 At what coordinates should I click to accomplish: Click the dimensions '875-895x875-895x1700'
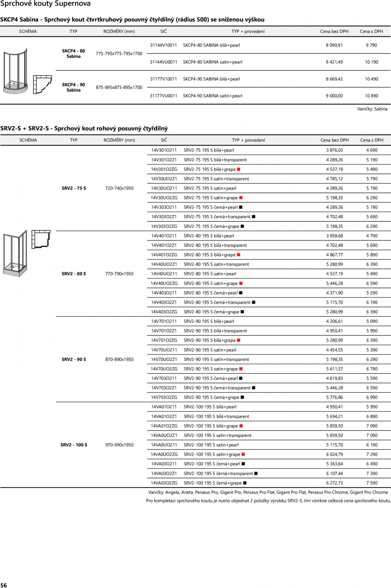click(119, 88)
